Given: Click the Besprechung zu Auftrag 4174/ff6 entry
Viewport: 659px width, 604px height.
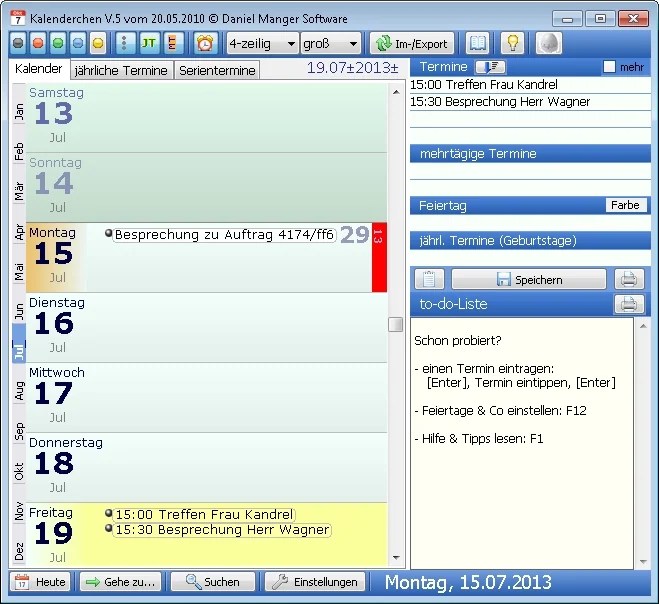Looking at the screenshot, I should [224, 235].
